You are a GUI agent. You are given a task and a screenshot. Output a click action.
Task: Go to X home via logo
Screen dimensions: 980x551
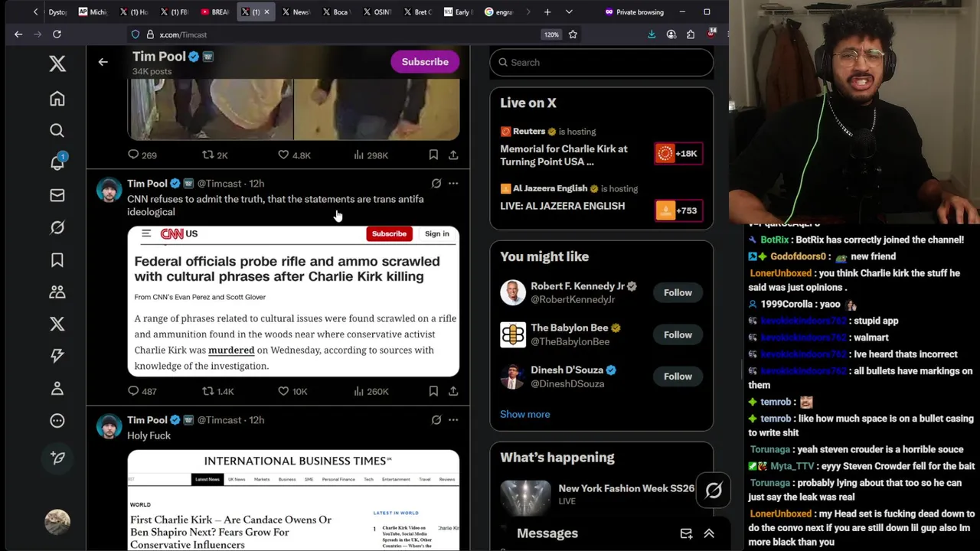tap(57, 64)
